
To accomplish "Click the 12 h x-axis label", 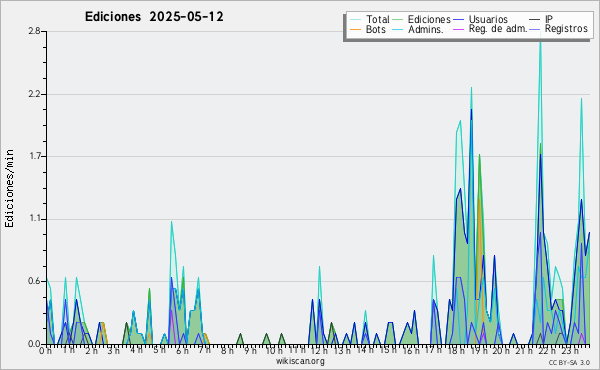I will pos(319,351).
